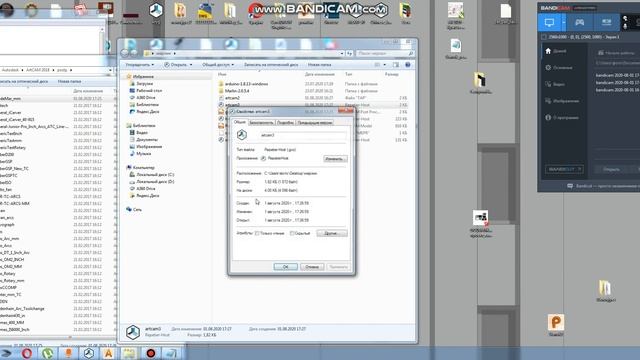
Task: Click the Opera icon on the taskbar
Action: [27, 353]
